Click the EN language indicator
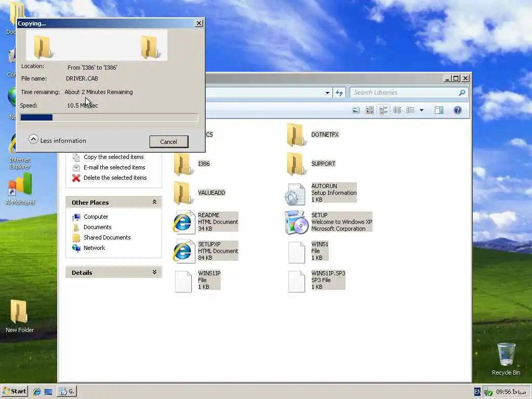This screenshot has height=399, width=532. click(x=477, y=392)
